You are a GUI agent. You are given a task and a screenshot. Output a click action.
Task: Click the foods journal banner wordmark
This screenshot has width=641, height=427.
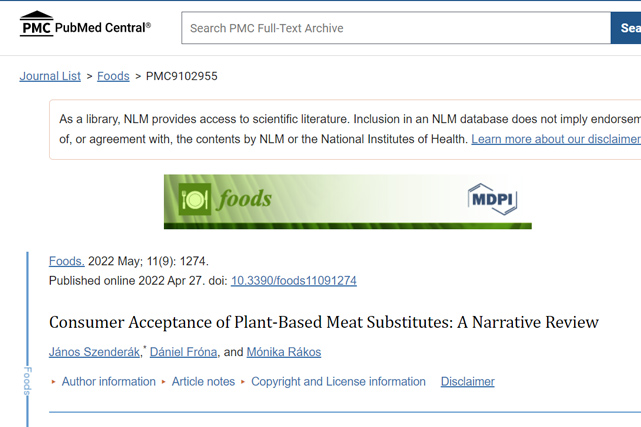click(244, 199)
